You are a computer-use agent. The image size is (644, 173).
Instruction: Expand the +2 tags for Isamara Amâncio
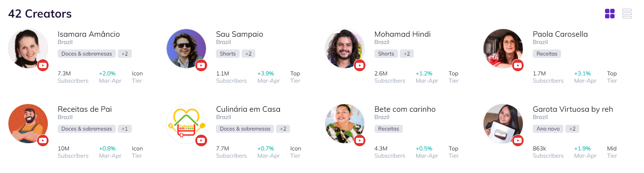point(125,54)
